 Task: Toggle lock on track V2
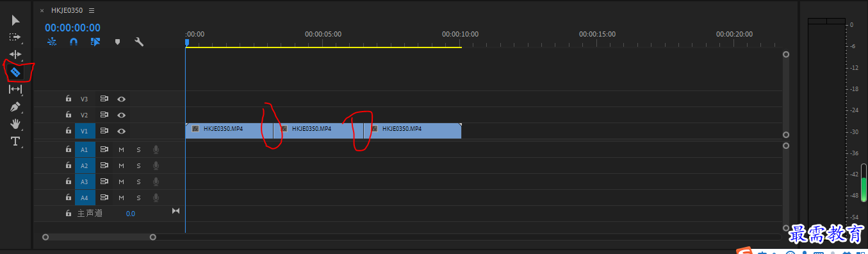point(68,115)
